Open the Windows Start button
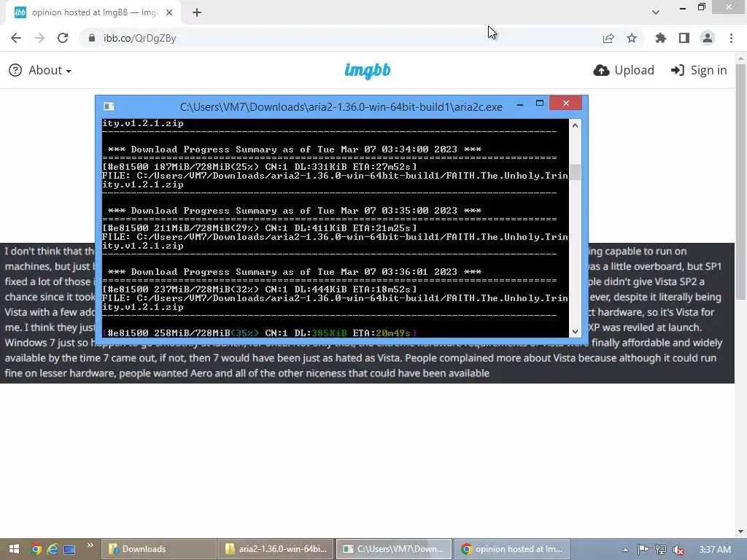Image resolution: width=747 pixels, height=560 pixels. click(x=14, y=549)
